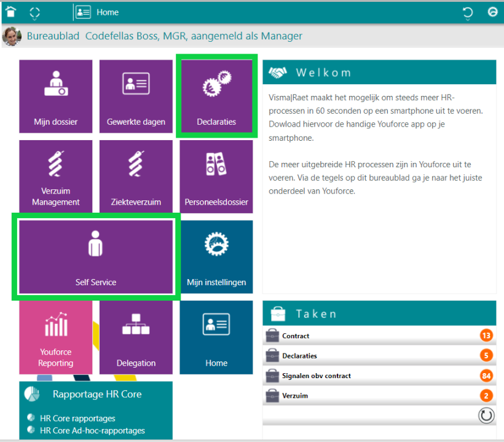Click the orange 5 badge for Declaraties
The image size is (504, 442).
click(486, 355)
